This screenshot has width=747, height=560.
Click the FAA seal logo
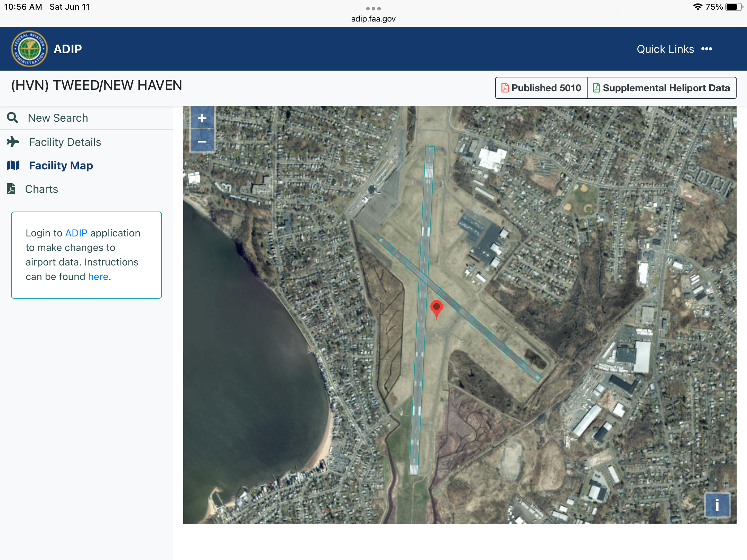pos(29,49)
